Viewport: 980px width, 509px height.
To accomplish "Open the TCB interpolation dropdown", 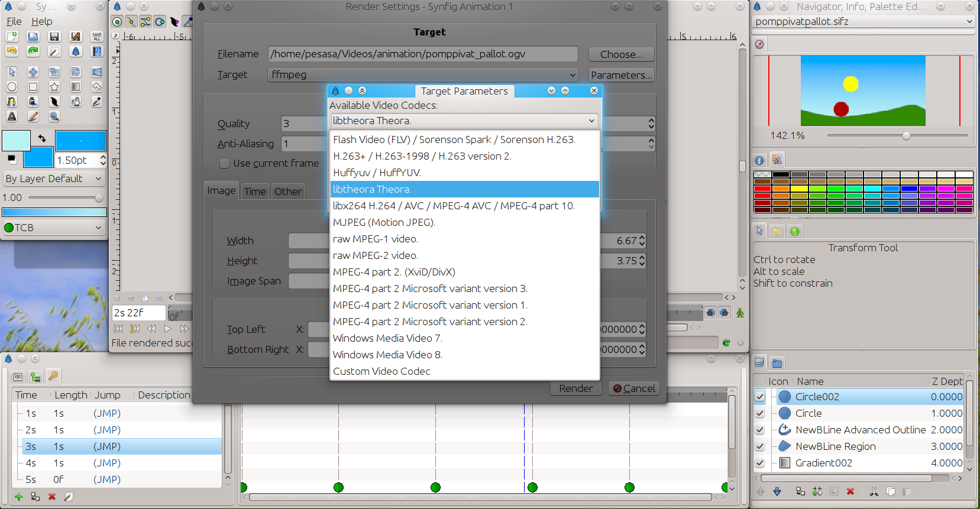I will 54,228.
